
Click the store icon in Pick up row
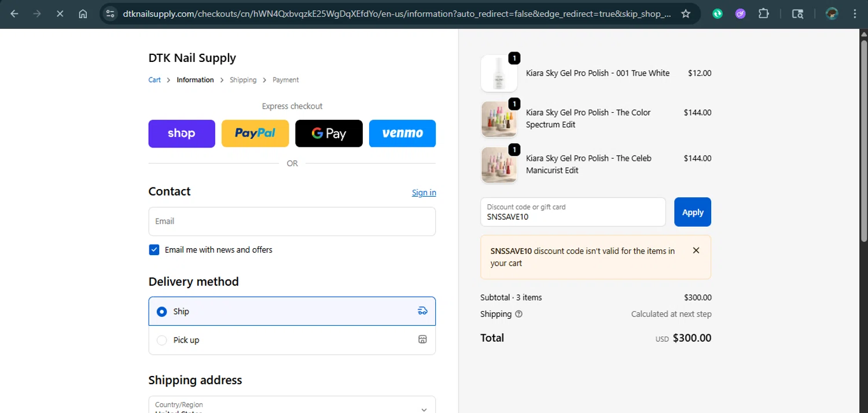point(422,340)
